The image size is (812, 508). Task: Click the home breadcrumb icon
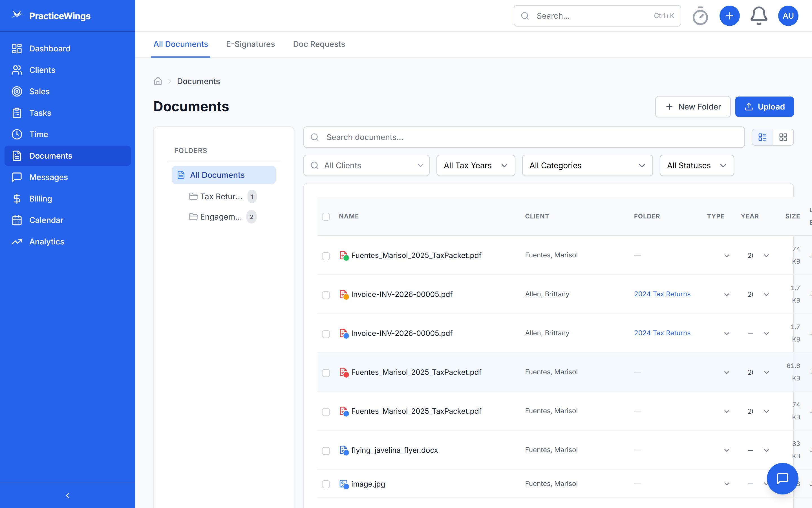[x=158, y=81]
